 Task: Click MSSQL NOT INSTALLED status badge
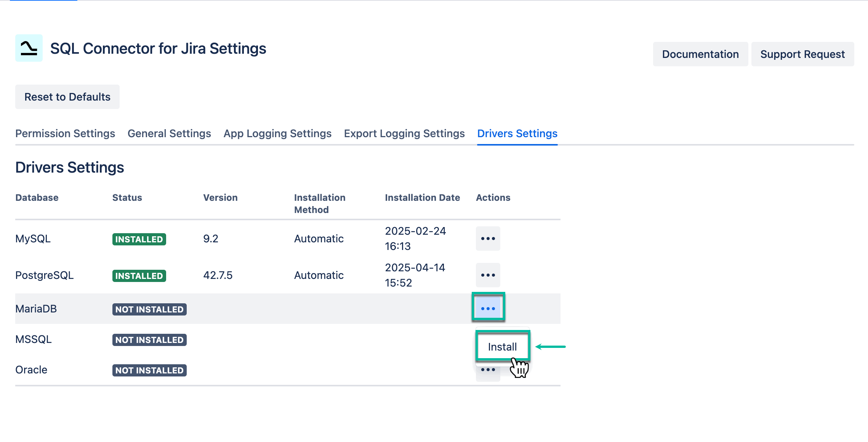149,340
